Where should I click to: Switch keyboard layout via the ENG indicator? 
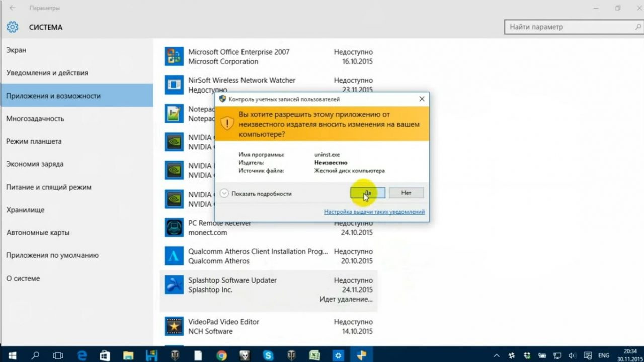coord(603,355)
